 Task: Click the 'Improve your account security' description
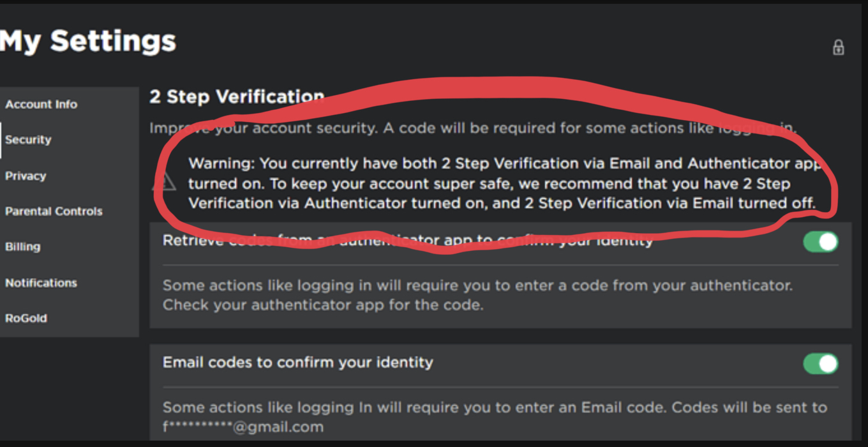[473, 128]
